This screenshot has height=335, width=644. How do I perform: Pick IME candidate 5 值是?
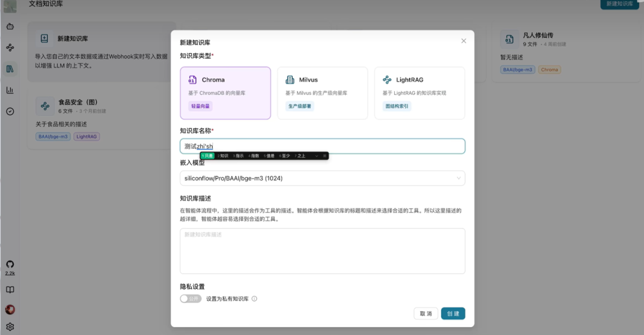269,156
